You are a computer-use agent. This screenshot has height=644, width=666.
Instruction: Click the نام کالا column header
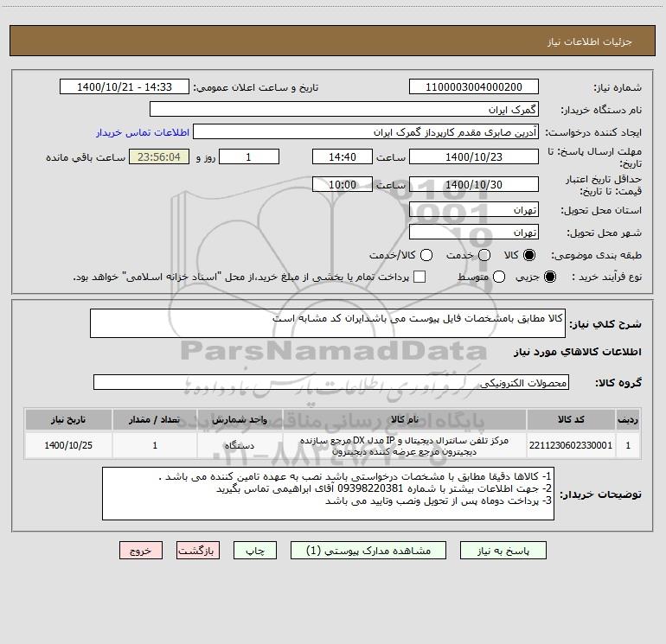[405, 419]
